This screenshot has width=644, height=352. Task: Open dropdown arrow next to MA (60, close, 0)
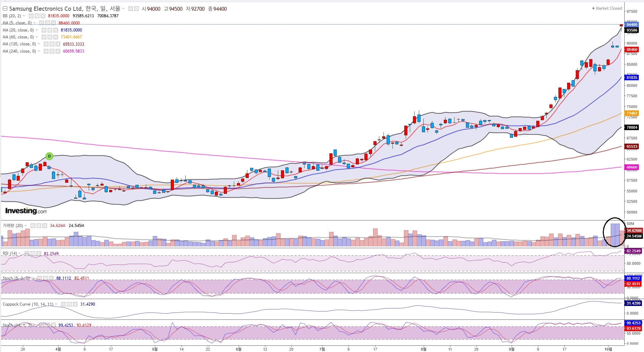pyautogui.click(x=37, y=37)
